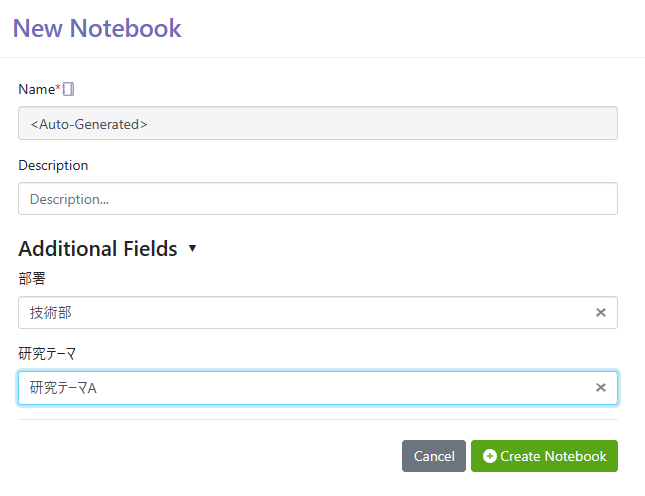The height and width of the screenshot is (496, 645).
Task: Click the red required asterisk beside Name
Action: tap(58, 86)
